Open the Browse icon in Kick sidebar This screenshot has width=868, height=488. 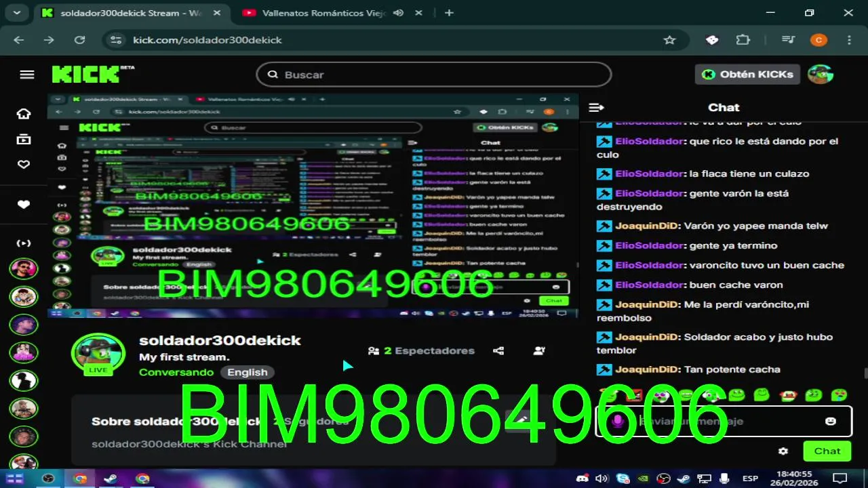tap(24, 139)
